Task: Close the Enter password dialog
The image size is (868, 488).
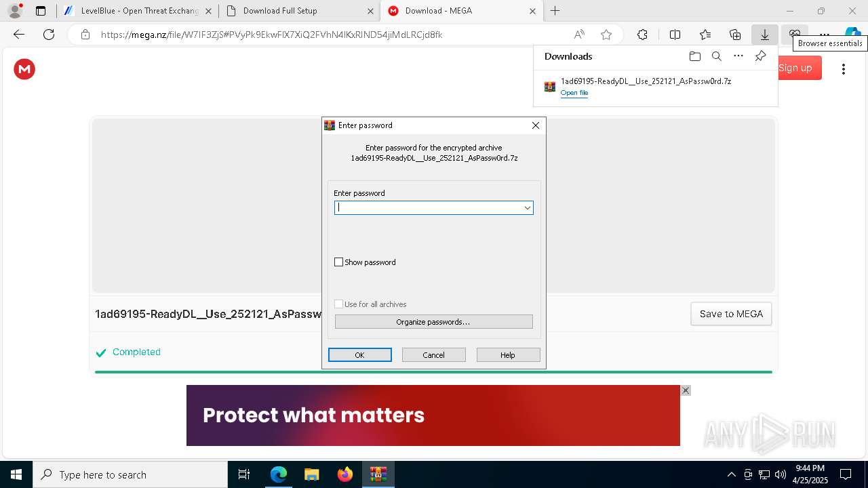Action: 536,125
